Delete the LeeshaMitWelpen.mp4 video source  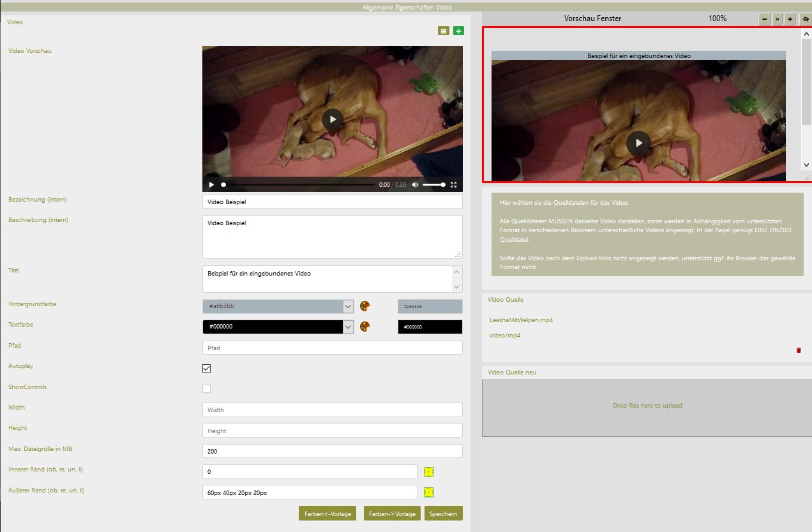(x=798, y=350)
